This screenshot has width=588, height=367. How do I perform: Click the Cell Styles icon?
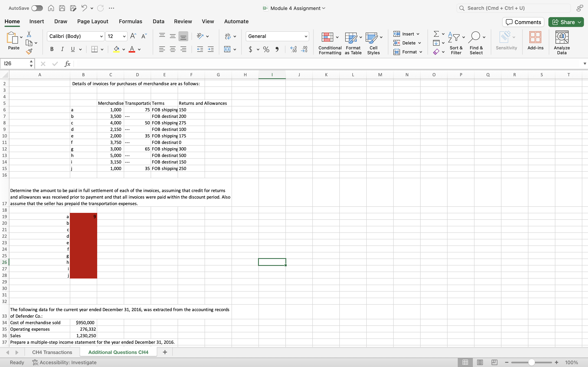[373, 43]
